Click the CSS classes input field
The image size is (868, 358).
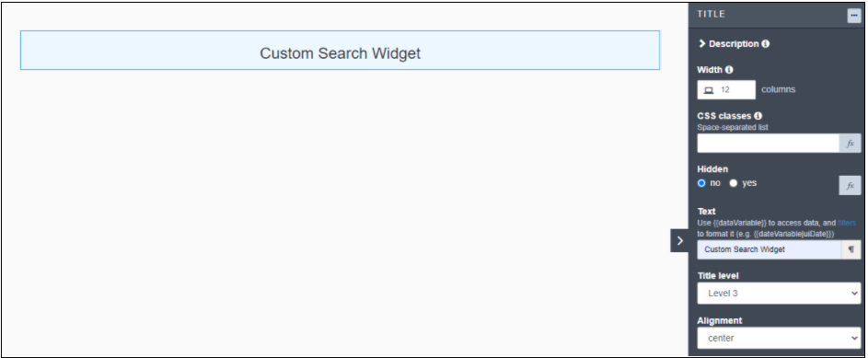tap(769, 144)
